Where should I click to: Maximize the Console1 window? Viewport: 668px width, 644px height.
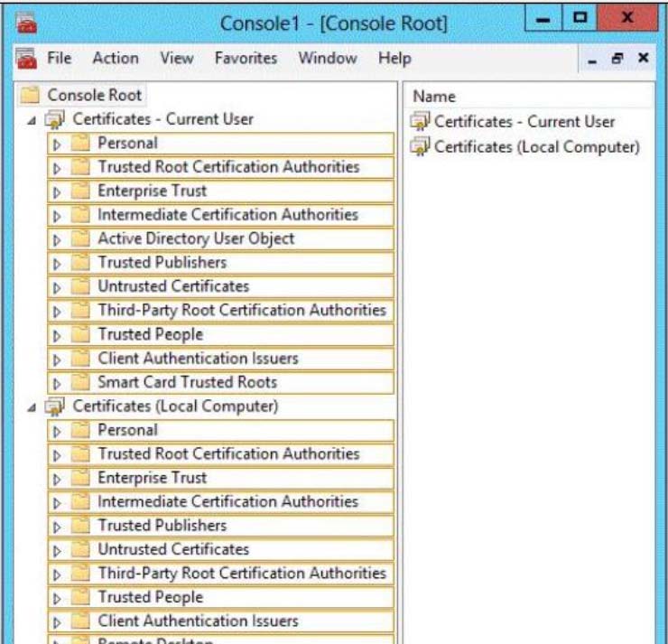[x=580, y=18]
